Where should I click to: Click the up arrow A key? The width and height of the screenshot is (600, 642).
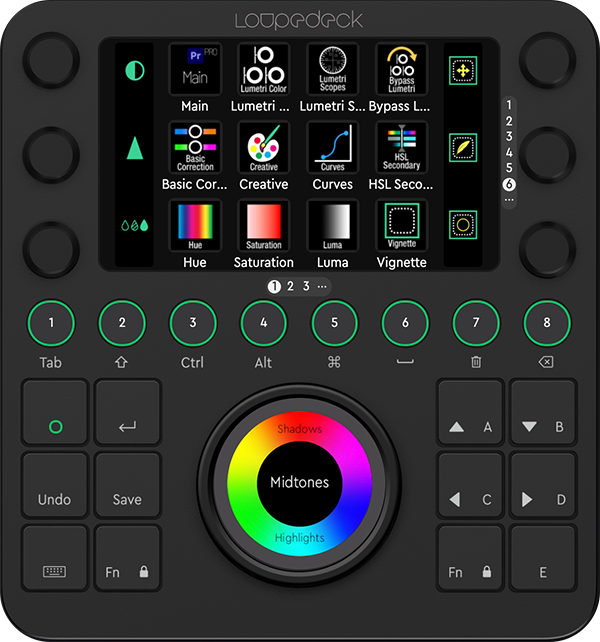tap(470, 413)
